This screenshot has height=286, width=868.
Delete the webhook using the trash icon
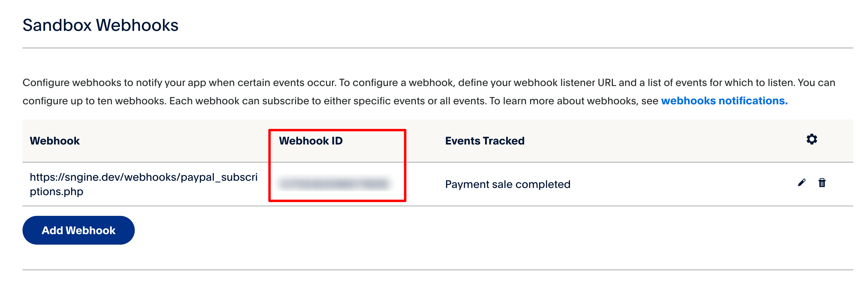click(822, 182)
